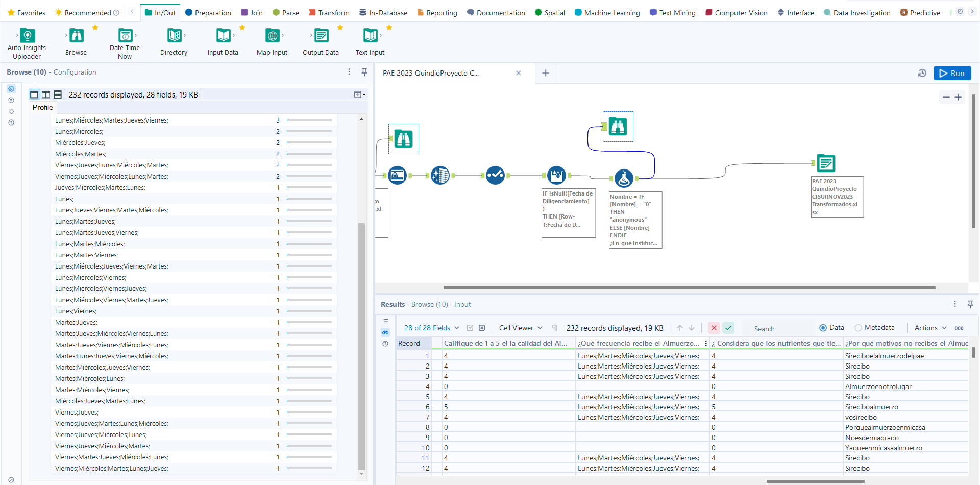
Task: Select the Formula tool on the canvas
Action: coord(625,178)
